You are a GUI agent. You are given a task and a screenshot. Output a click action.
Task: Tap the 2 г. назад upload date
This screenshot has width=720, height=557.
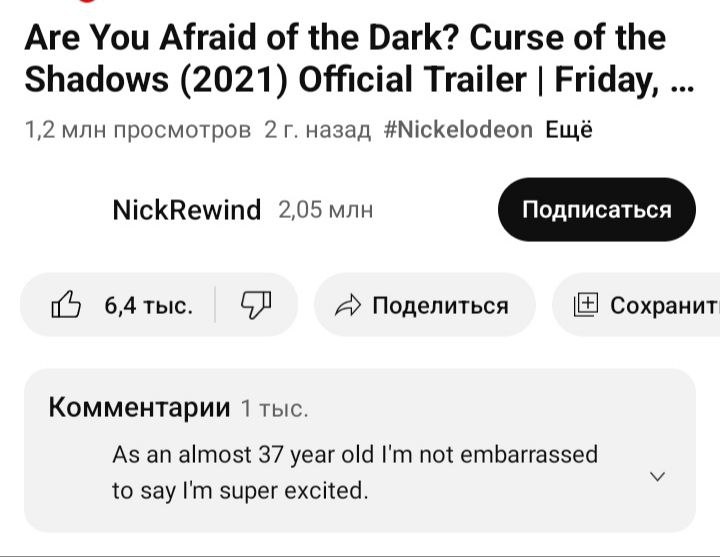point(317,130)
